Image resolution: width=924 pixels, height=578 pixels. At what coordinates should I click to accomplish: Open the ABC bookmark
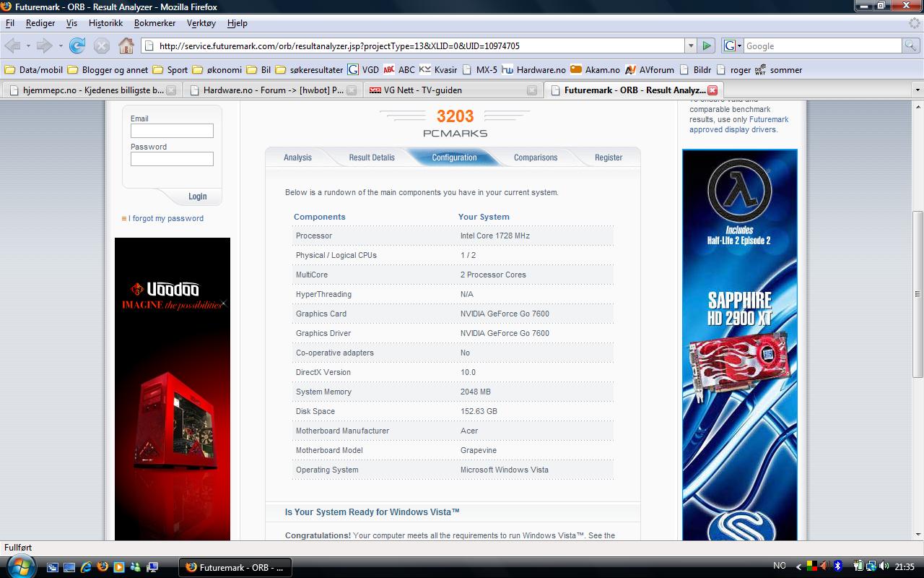pyautogui.click(x=399, y=70)
